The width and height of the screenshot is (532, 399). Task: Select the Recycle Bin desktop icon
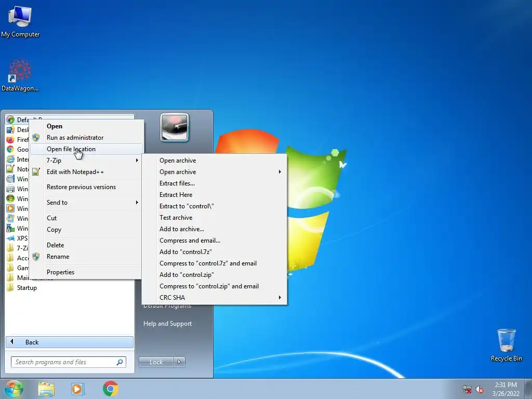pos(506,345)
